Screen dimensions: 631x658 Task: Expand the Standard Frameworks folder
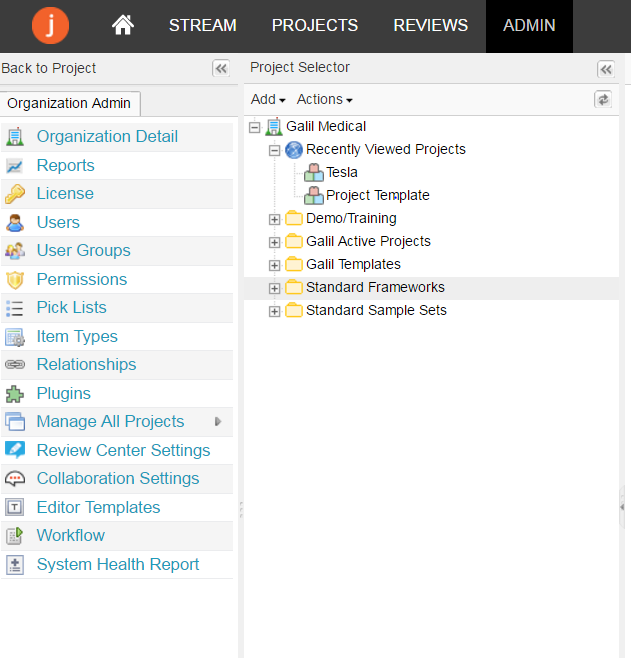coord(274,288)
